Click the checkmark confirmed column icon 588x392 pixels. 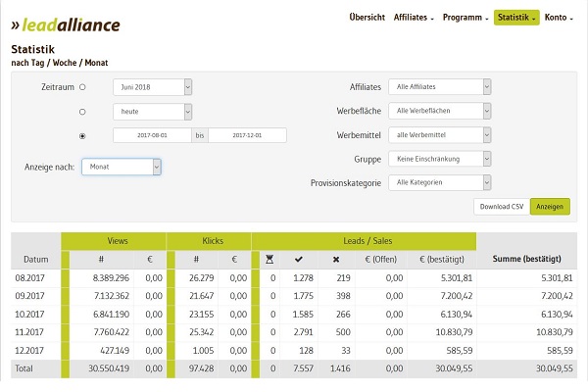[x=298, y=260]
